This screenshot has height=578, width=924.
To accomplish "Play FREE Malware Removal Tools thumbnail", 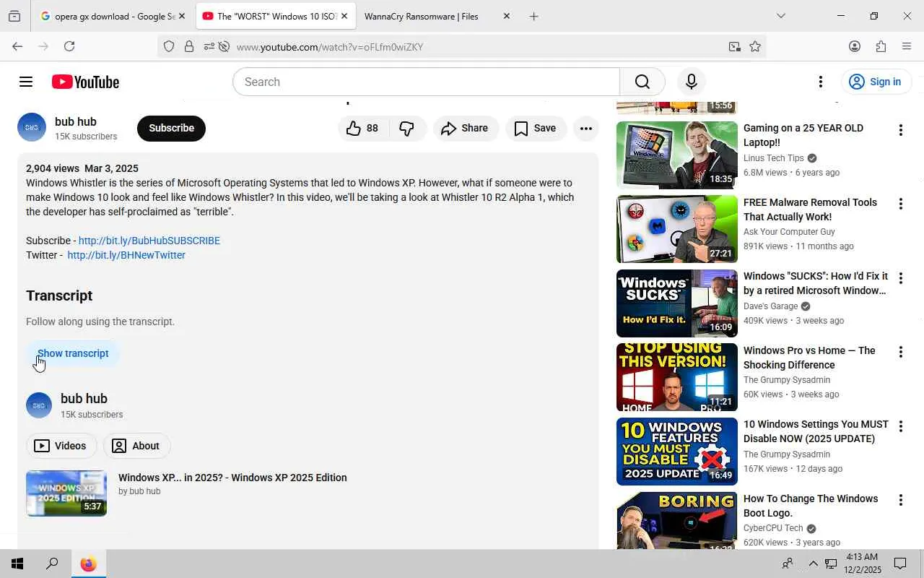I will [x=677, y=229].
